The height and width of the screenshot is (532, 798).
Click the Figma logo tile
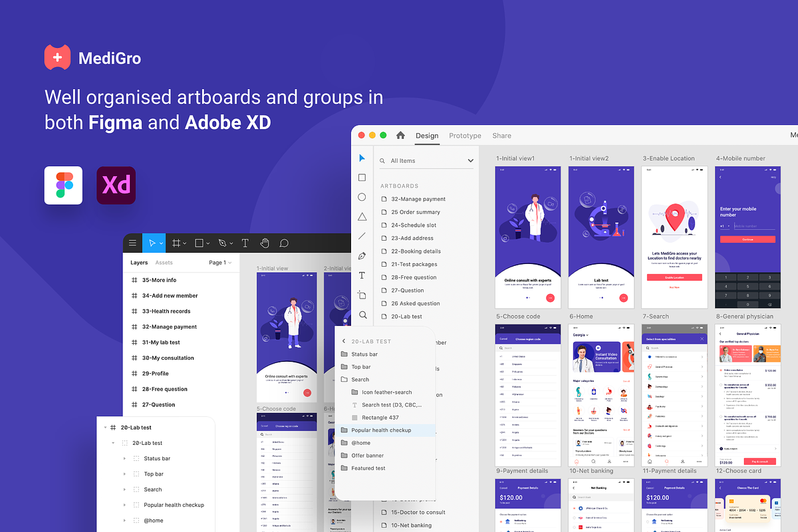point(64,185)
